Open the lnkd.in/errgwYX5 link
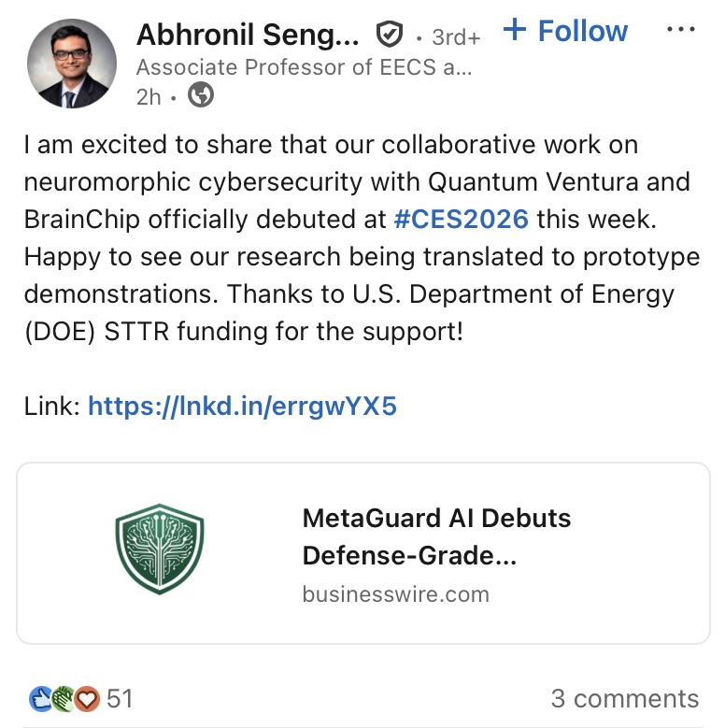725x728 pixels. pyautogui.click(x=242, y=406)
